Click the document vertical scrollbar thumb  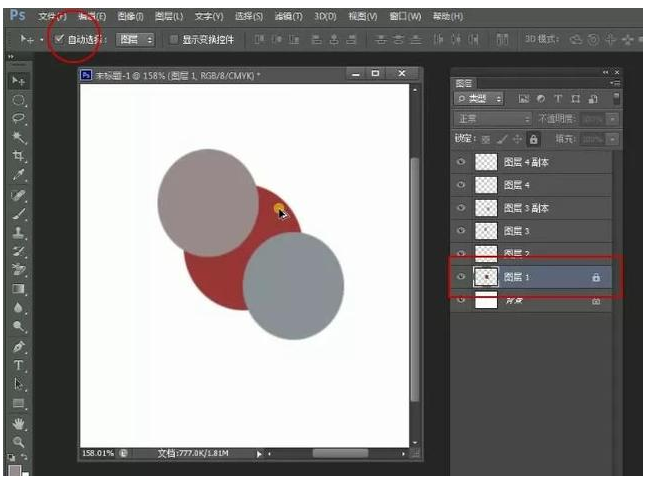click(x=415, y=279)
